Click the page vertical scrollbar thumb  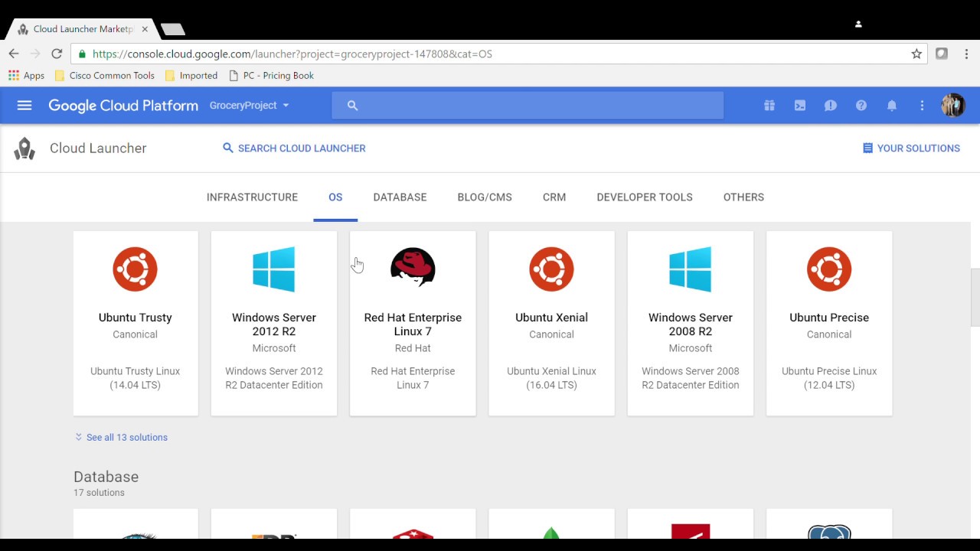coord(975,297)
